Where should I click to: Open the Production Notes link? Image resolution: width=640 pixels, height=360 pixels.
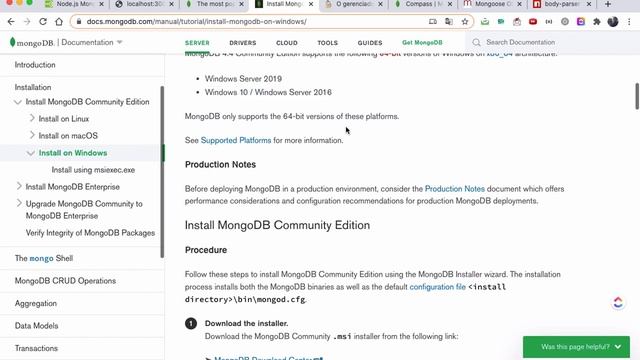(x=455, y=189)
